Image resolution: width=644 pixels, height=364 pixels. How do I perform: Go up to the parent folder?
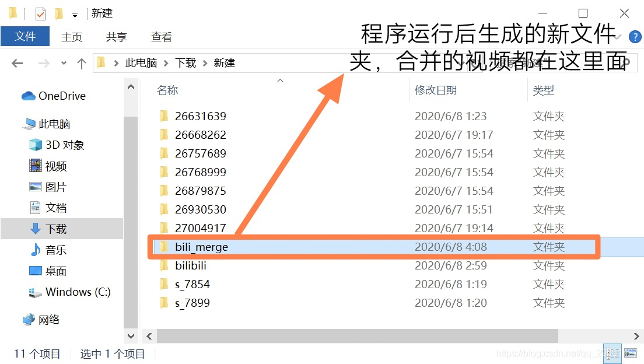[81, 62]
